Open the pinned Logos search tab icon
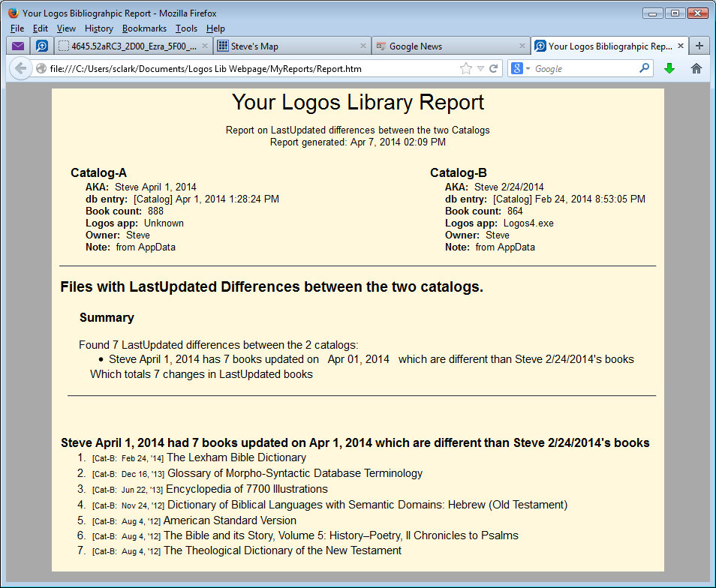This screenshot has height=588, width=716. point(41,46)
